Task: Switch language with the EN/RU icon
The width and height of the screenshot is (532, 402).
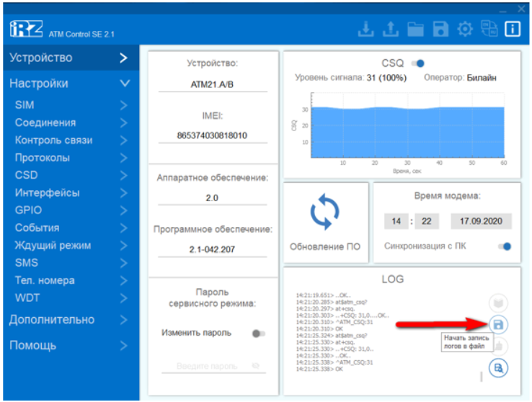Action: [489, 30]
